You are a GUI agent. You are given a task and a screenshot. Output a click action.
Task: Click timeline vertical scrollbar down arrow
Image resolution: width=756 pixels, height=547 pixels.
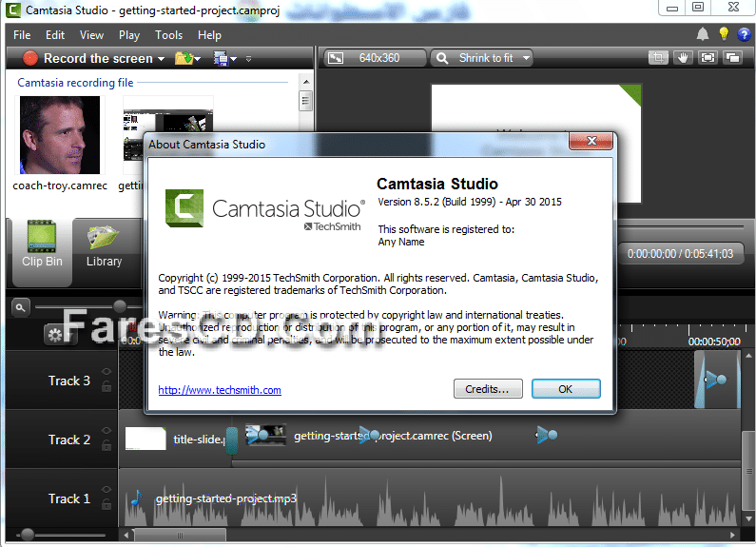[748, 519]
